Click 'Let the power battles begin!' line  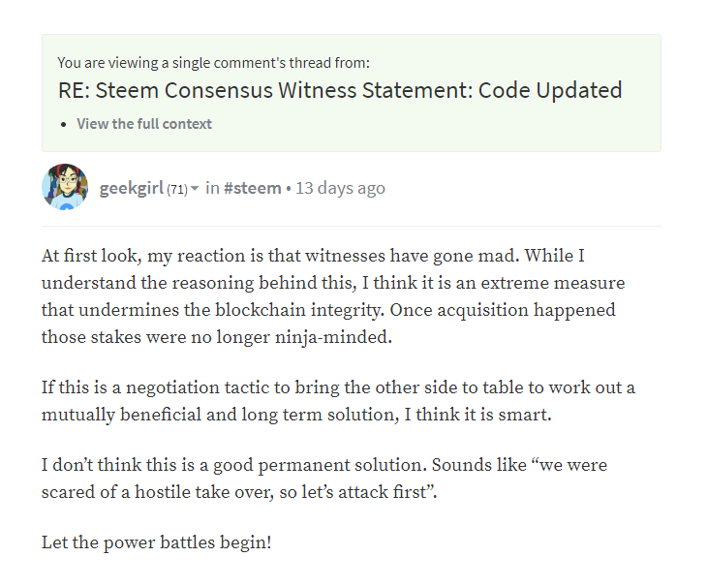click(157, 542)
